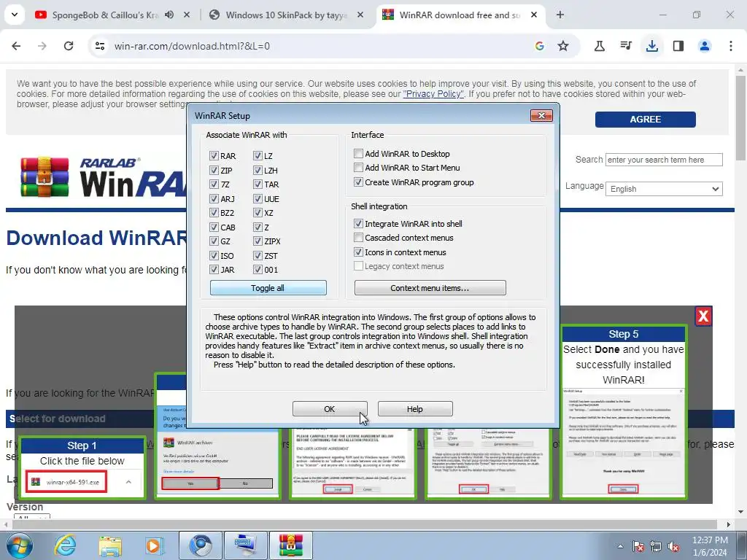Click Help button in WinRAR Setup
747x560 pixels.
[x=415, y=408]
